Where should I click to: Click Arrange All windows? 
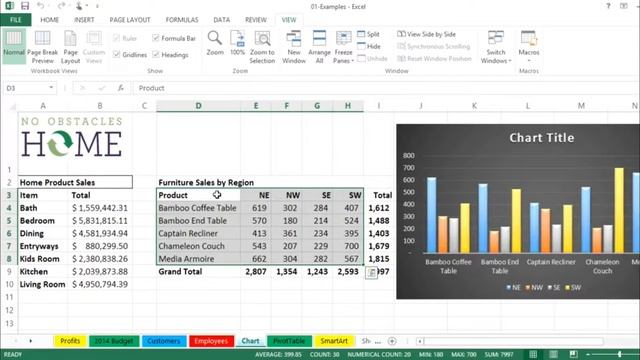coord(319,47)
